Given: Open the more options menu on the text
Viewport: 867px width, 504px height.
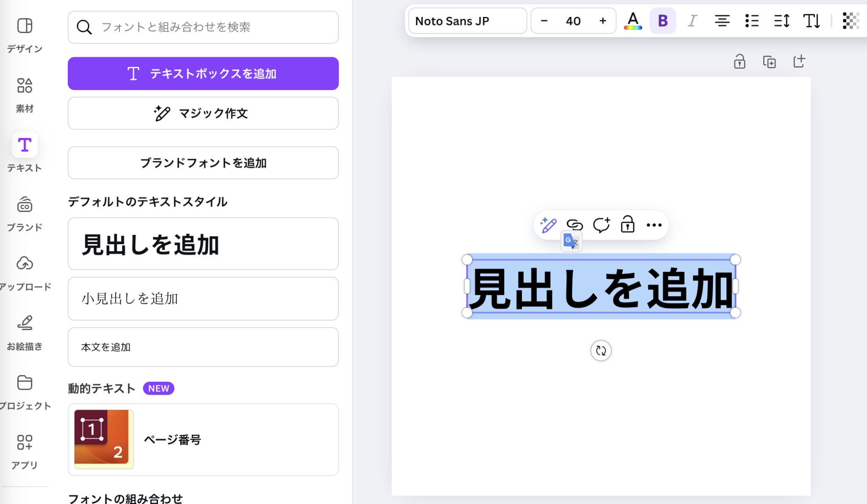Looking at the screenshot, I should pyautogui.click(x=654, y=225).
